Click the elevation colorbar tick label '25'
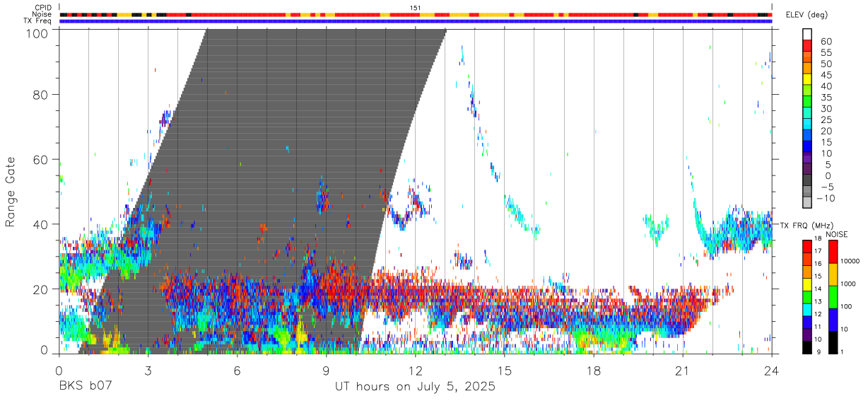Screen dimensions: 868x401 [x=826, y=120]
